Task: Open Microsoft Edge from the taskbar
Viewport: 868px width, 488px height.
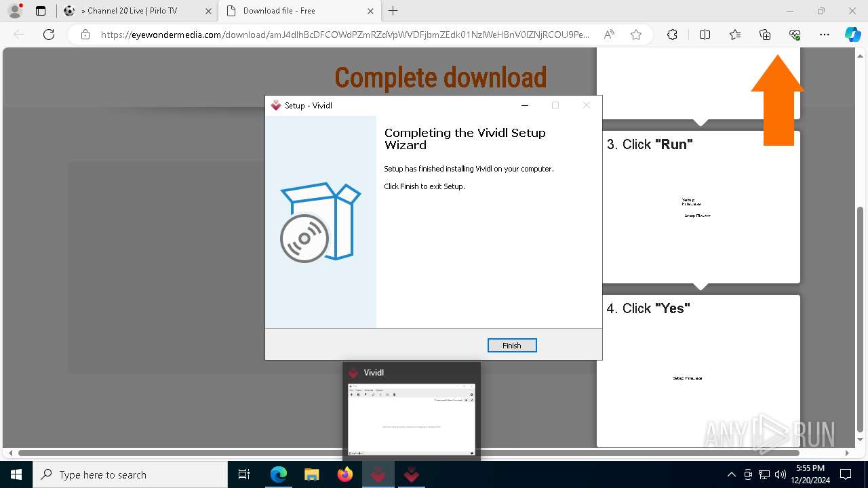Action: 279,474
